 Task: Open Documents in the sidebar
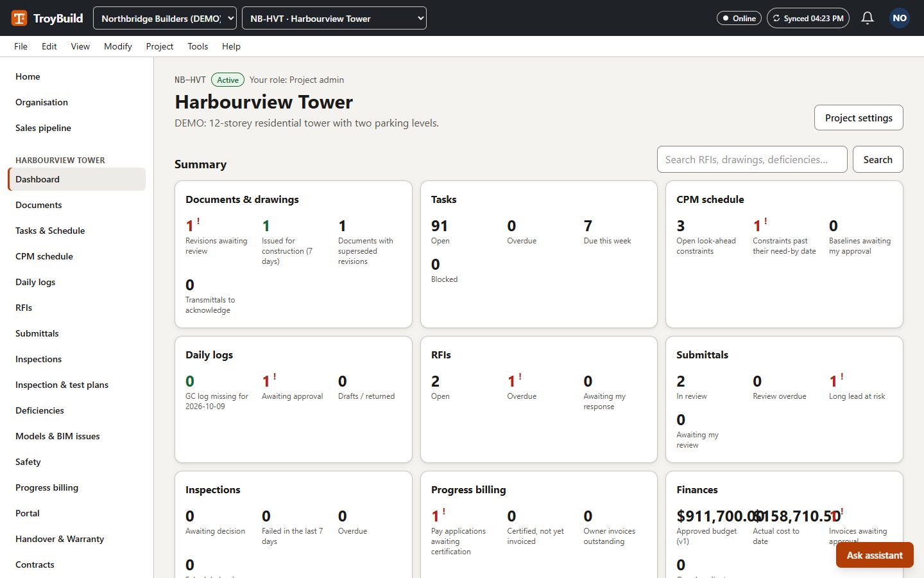77,205
